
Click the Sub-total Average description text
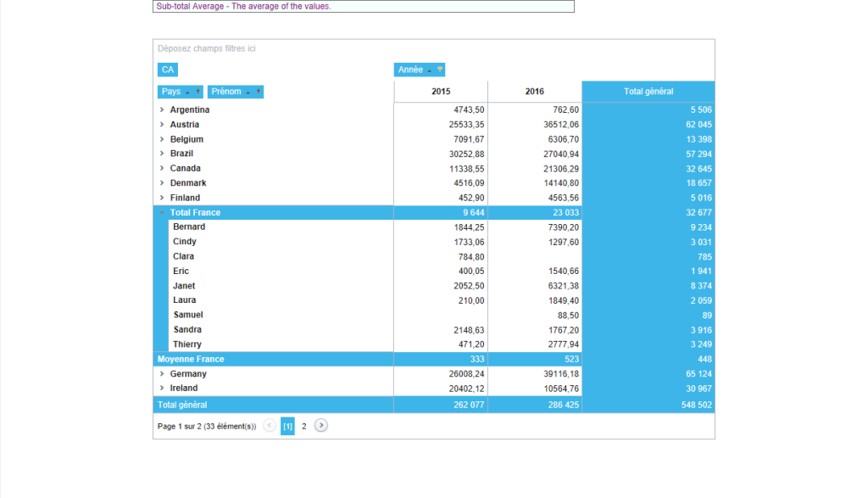click(x=243, y=7)
